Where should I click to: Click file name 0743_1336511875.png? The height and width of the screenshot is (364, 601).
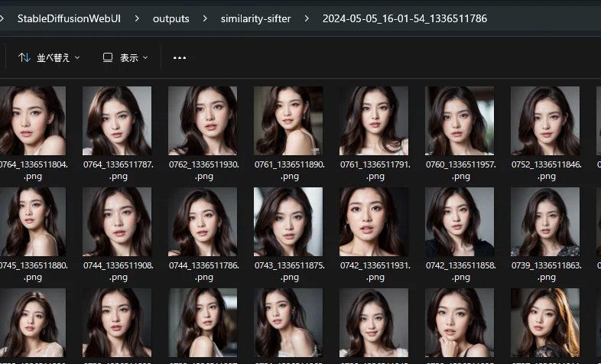click(x=290, y=271)
